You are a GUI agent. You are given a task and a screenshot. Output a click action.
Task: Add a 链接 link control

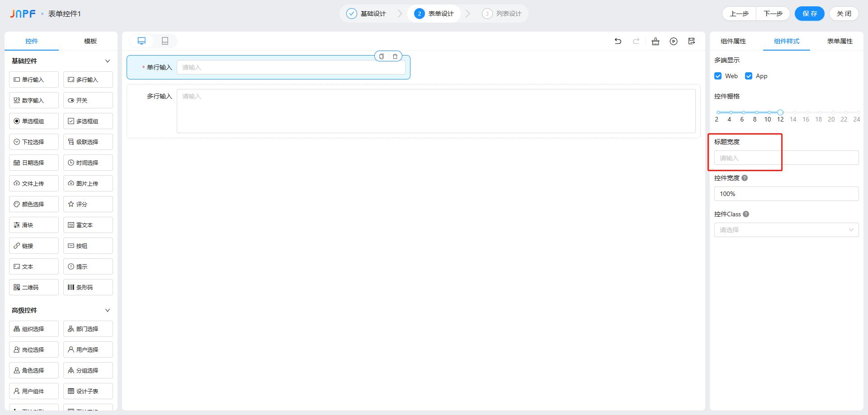click(34, 246)
